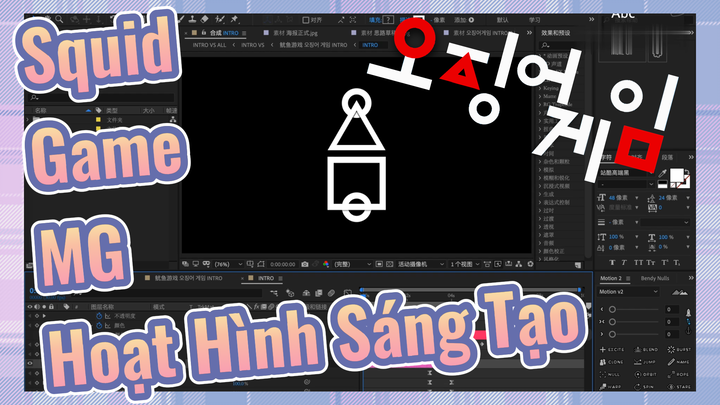Screen dimensions: 720x405
Task: Click the SPIN tool in Motion 2
Action: point(645,387)
